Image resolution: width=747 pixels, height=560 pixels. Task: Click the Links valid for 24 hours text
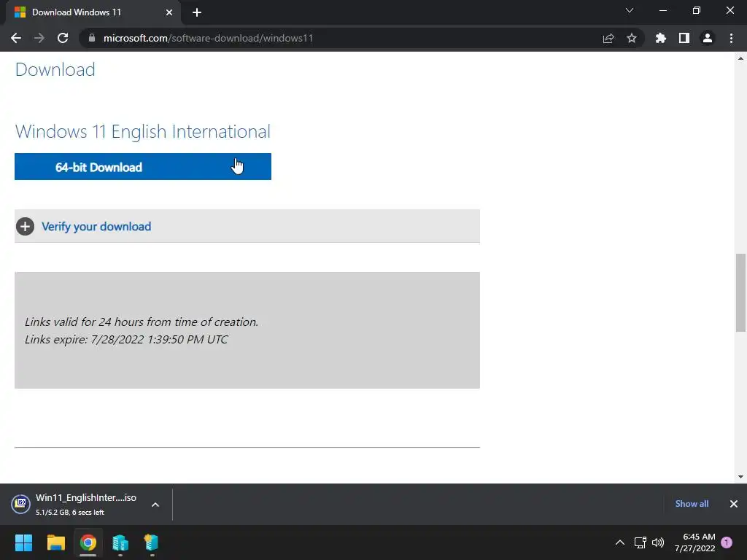pyautogui.click(x=142, y=322)
